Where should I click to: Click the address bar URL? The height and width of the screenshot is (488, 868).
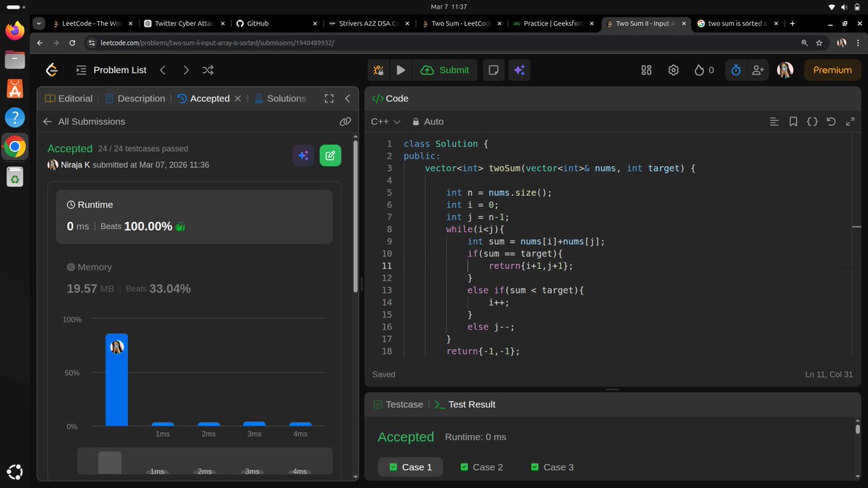click(216, 43)
